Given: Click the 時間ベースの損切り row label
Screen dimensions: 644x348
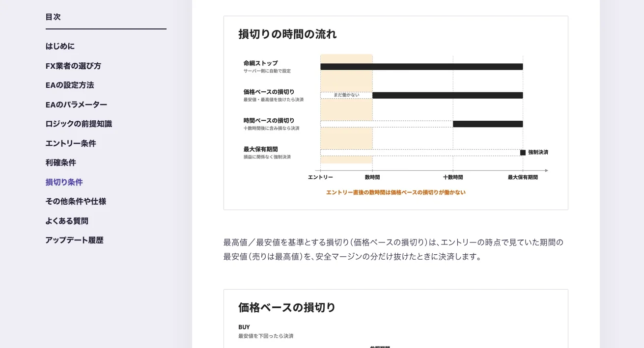Looking at the screenshot, I should (x=269, y=120).
